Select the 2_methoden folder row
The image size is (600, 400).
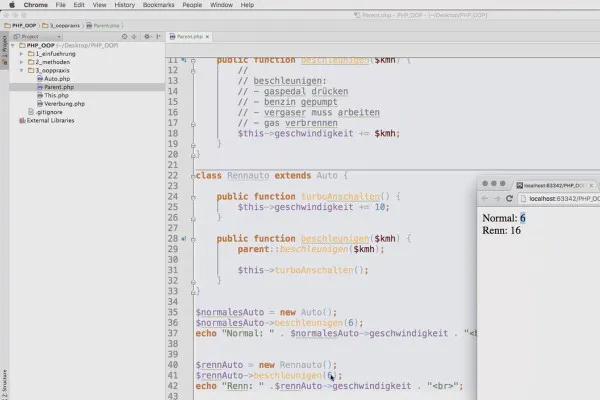(49, 62)
